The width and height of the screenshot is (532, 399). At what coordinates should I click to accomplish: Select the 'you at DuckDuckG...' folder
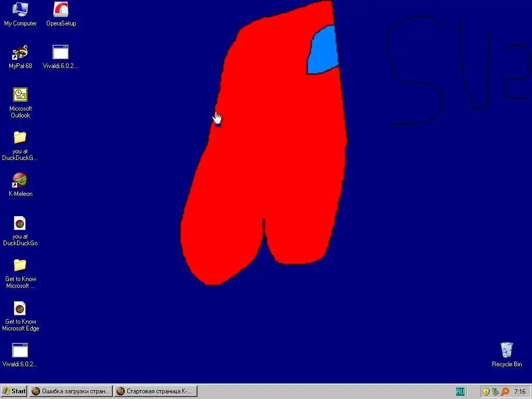coord(20,146)
